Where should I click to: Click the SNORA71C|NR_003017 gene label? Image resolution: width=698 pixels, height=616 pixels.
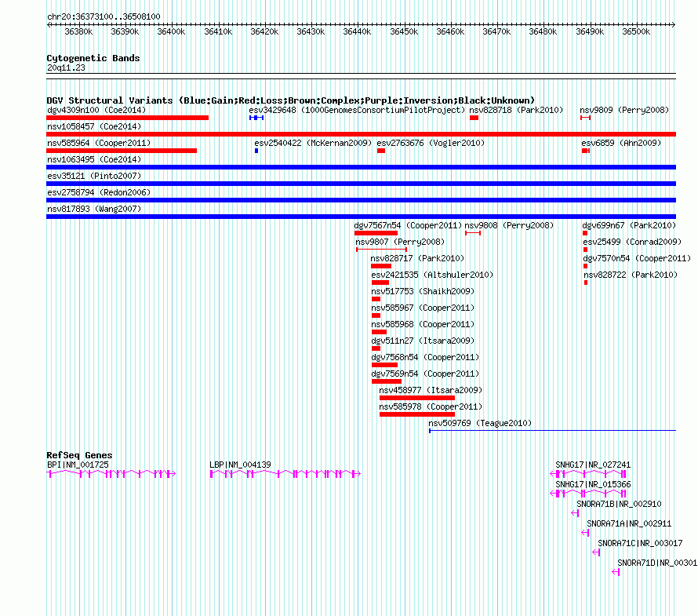click(x=640, y=543)
